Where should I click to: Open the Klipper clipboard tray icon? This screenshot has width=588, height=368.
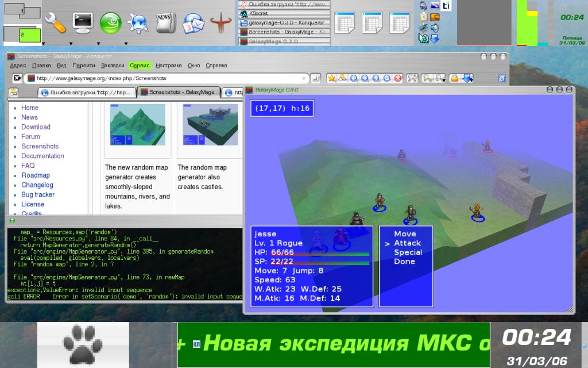423,17
